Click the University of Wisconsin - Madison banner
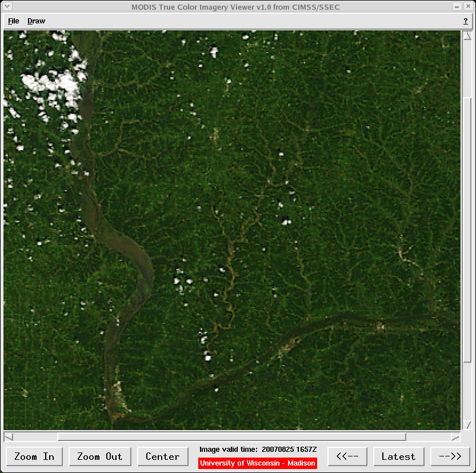Viewport: 476px width, 473px height. pos(258,463)
